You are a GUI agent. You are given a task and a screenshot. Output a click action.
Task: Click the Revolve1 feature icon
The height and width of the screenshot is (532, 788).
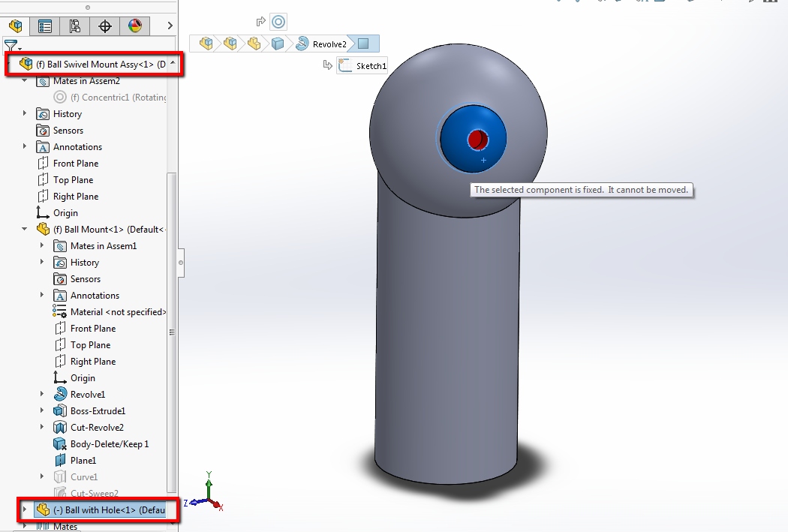[60, 394]
